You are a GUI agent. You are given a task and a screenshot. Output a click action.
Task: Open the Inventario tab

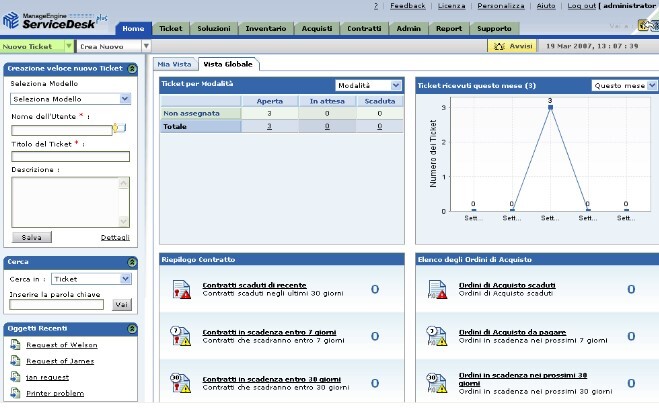(x=266, y=29)
